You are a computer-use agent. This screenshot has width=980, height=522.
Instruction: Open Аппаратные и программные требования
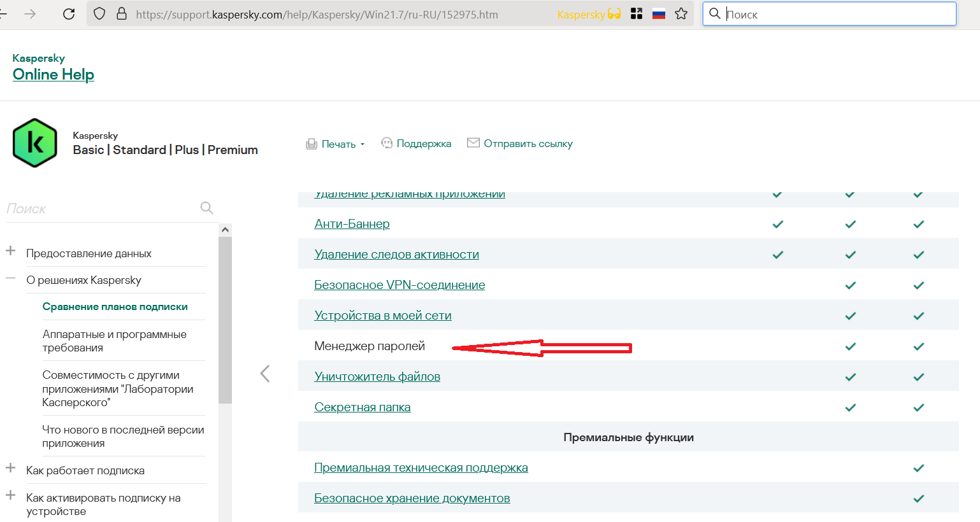[x=115, y=341]
